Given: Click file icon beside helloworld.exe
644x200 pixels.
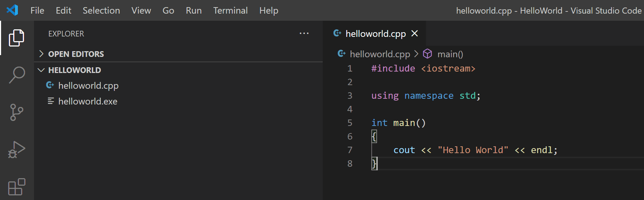Looking at the screenshot, I should 51,101.
